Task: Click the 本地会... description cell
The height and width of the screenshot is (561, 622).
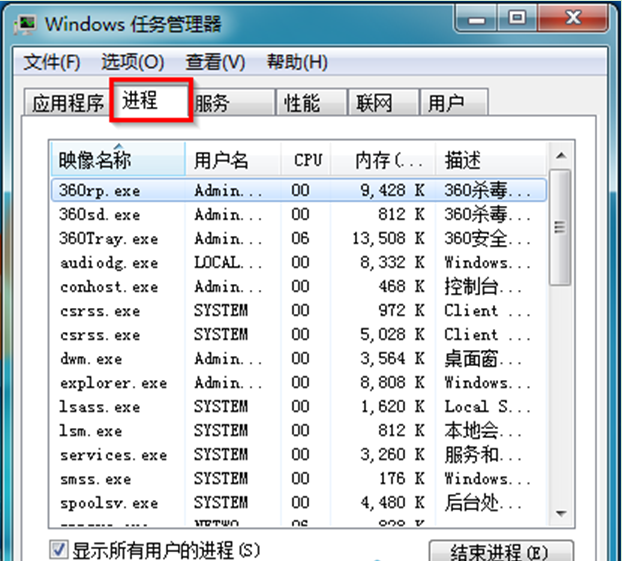Action: point(483,430)
